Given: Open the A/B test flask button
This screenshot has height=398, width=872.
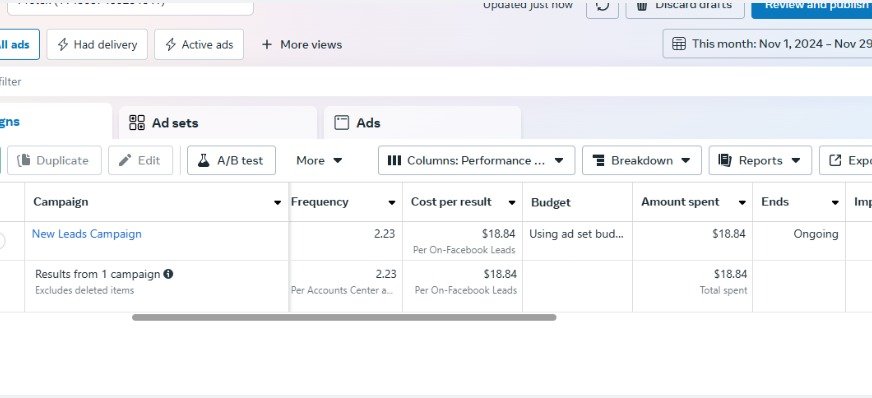Looking at the screenshot, I should (x=231, y=160).
